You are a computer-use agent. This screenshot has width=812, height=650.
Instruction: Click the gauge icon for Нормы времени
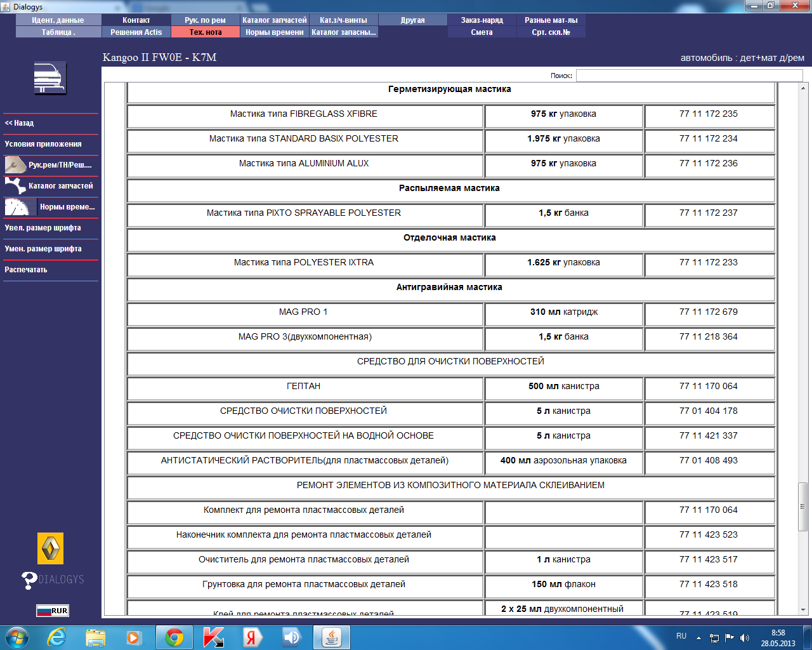[x=20, y=207]
